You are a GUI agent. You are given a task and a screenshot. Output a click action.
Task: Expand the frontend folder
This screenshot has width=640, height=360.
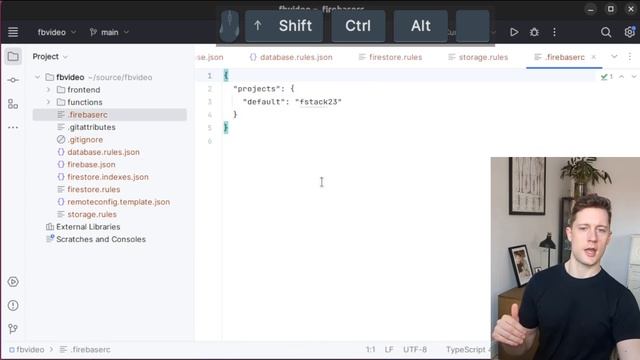coord(48,89)
